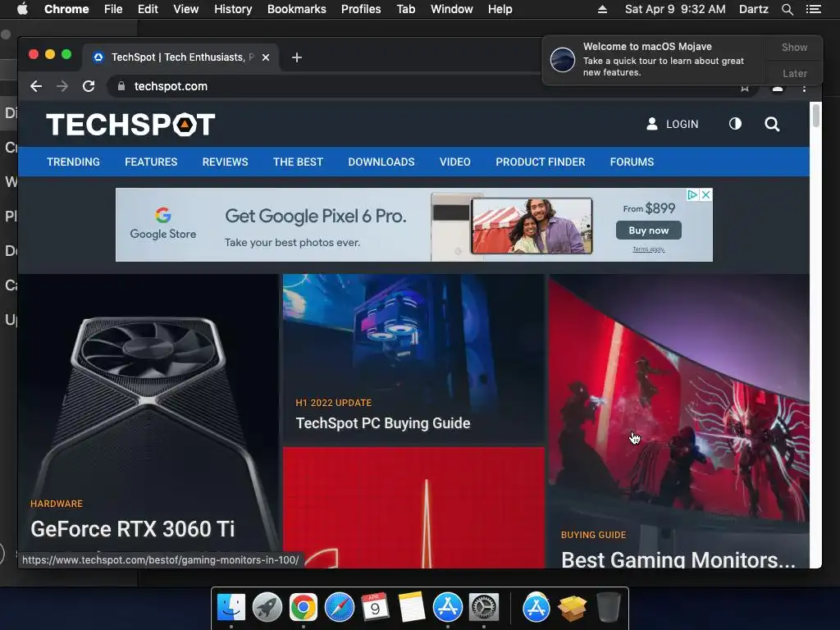The width and height of the screenshot is (840, 630).
Task: Open Trash in the Dock
Action: pyautogui.click(x=608, y=607)
